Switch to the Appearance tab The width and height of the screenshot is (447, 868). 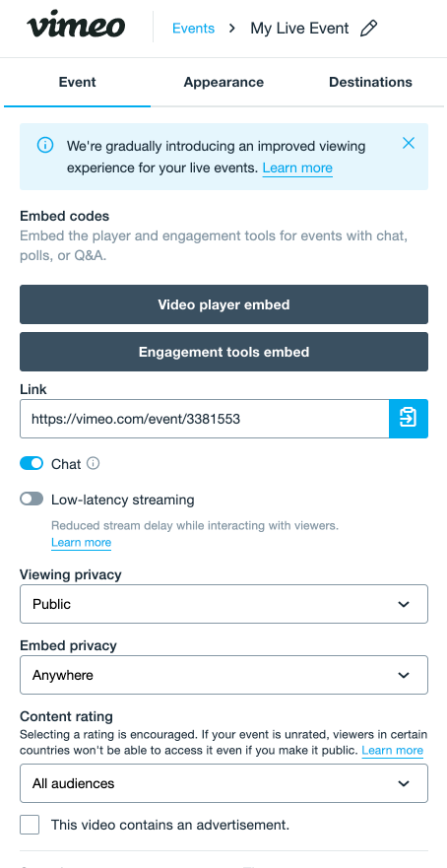coord(223,83)
